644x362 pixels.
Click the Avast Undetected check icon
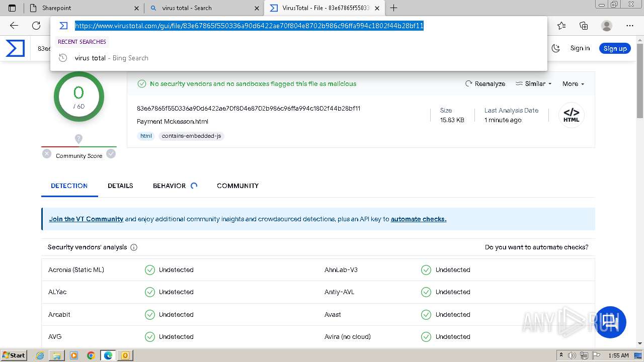point(426,315)
